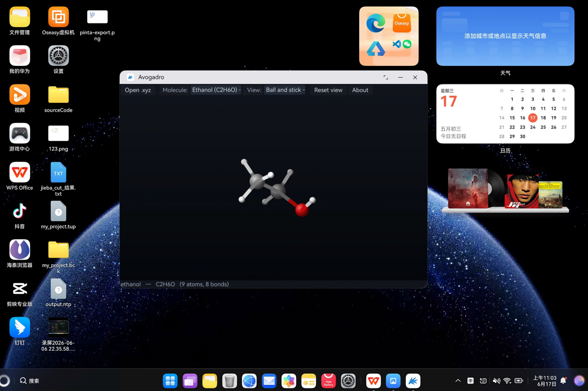Click the Avogadro logo in title bar

(130, 77)
